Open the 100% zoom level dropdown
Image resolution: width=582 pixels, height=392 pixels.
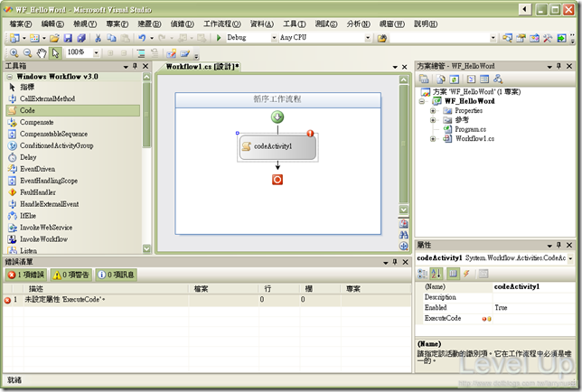pos(96,53)
